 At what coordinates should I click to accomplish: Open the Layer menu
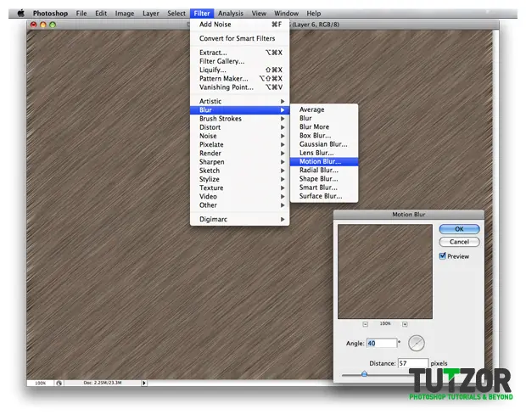(151, 14)
